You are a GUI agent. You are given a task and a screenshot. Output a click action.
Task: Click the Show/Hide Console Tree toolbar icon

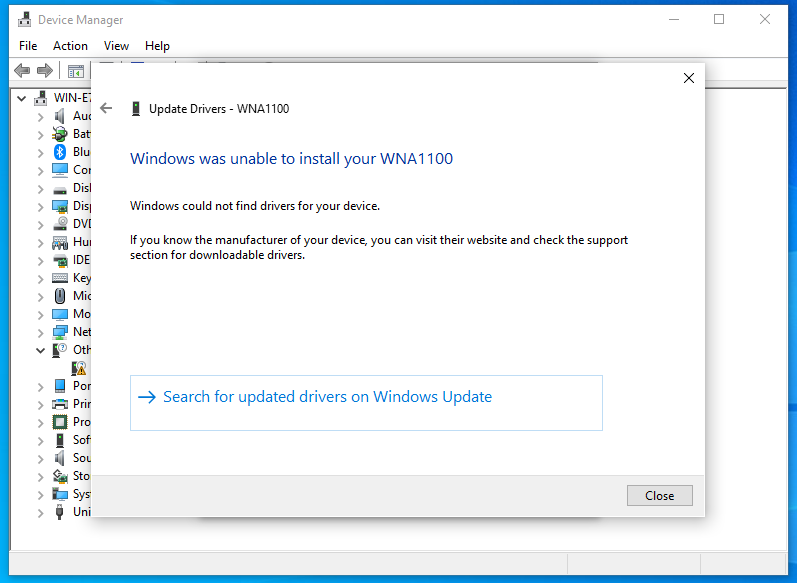(x=76, y=72)
